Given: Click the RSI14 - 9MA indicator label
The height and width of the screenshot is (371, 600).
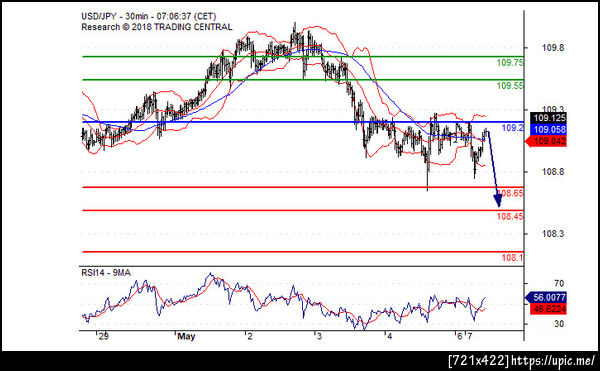Looking at the screenshot, I should (106, 273).
